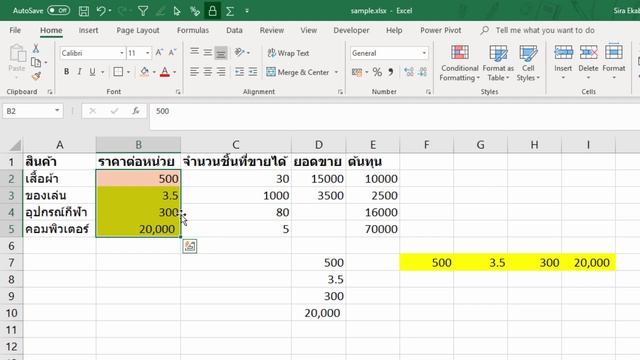The image size is (640, 360).
Task: Expand Customize Quick Access Toolbar arrow
Action: click(x=247, y=11)
